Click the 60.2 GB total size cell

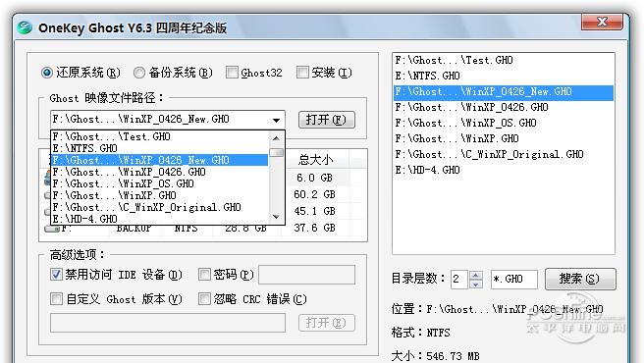pos(314,194)
